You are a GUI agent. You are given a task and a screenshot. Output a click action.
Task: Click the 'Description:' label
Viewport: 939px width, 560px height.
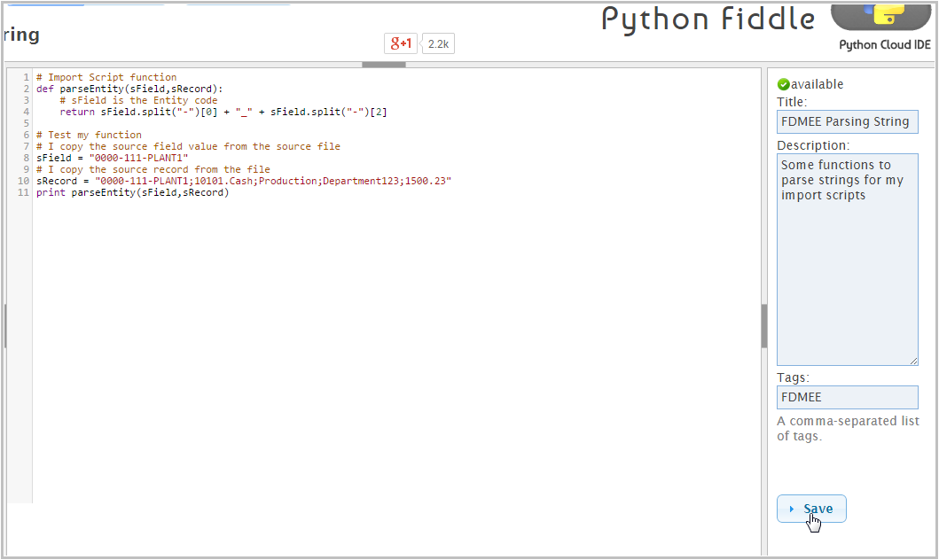(812, 145)
